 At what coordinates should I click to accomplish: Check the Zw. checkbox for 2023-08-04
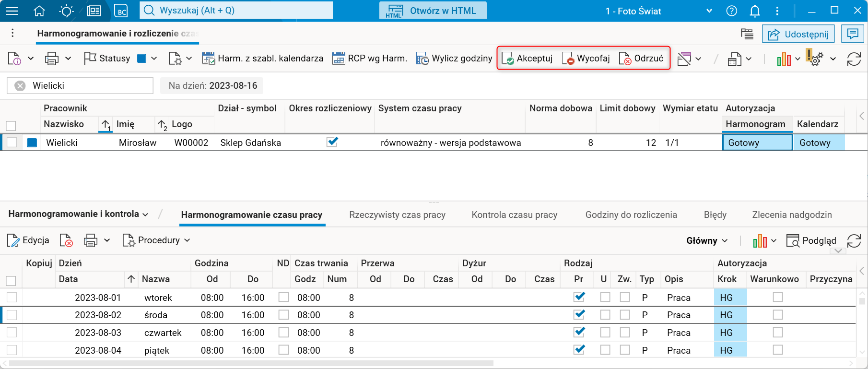tap(625, 350)
